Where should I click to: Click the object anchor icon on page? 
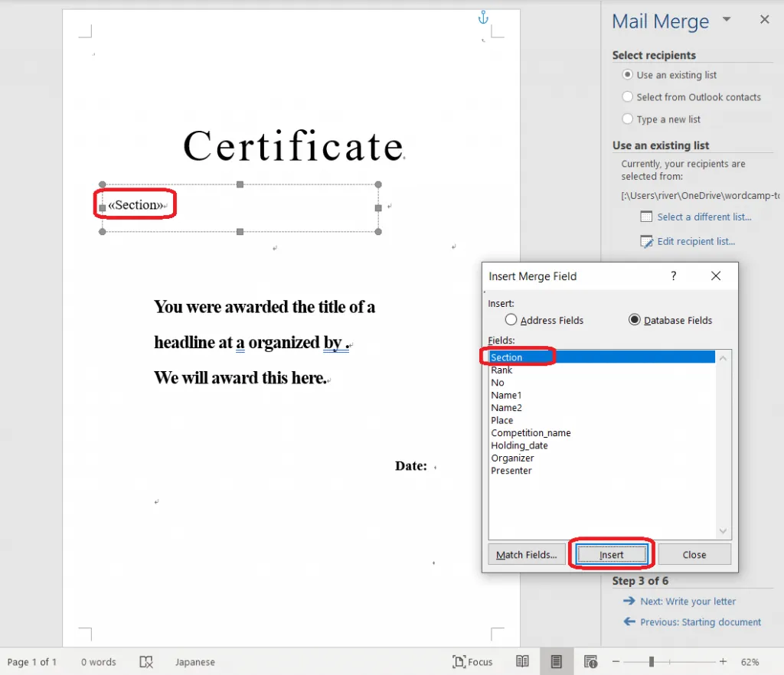[482, 17]
